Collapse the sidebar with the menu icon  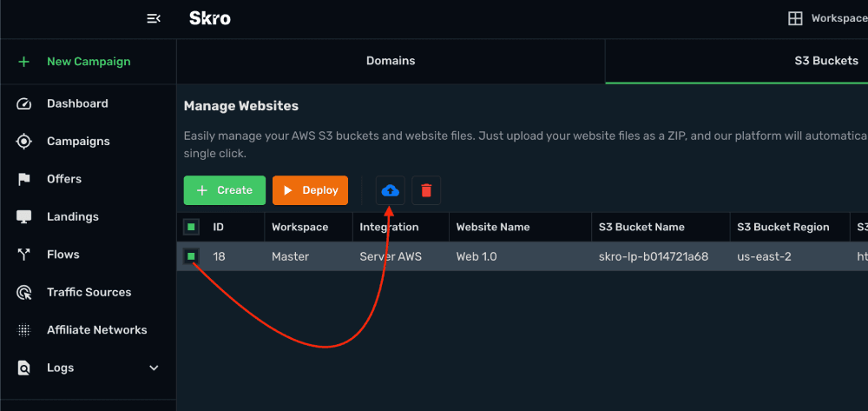click(154, 19)
